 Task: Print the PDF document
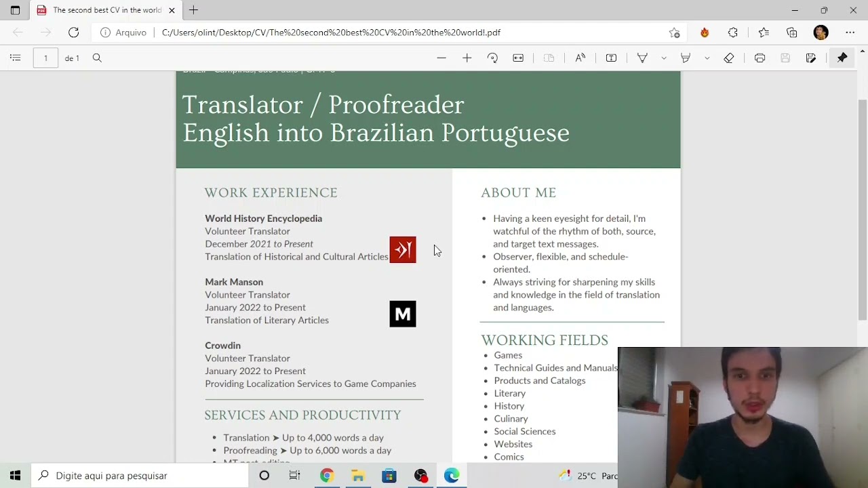759,58
